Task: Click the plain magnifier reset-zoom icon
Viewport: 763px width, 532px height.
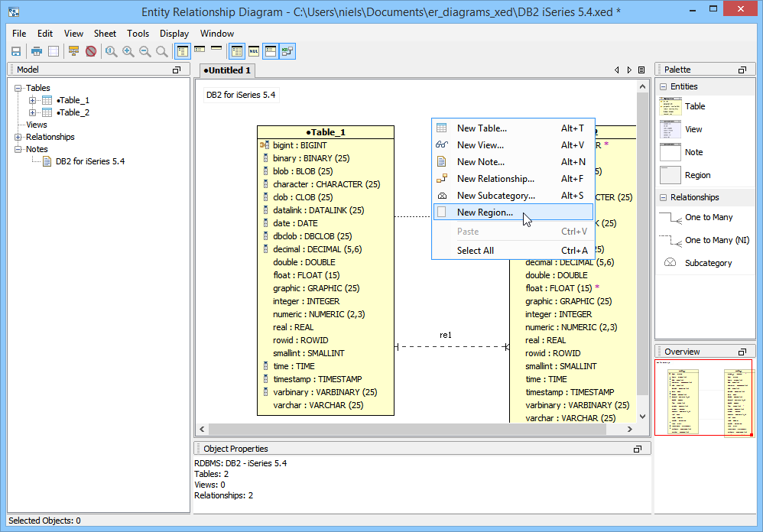Action: pyautogui.click(x=162, y=51)
